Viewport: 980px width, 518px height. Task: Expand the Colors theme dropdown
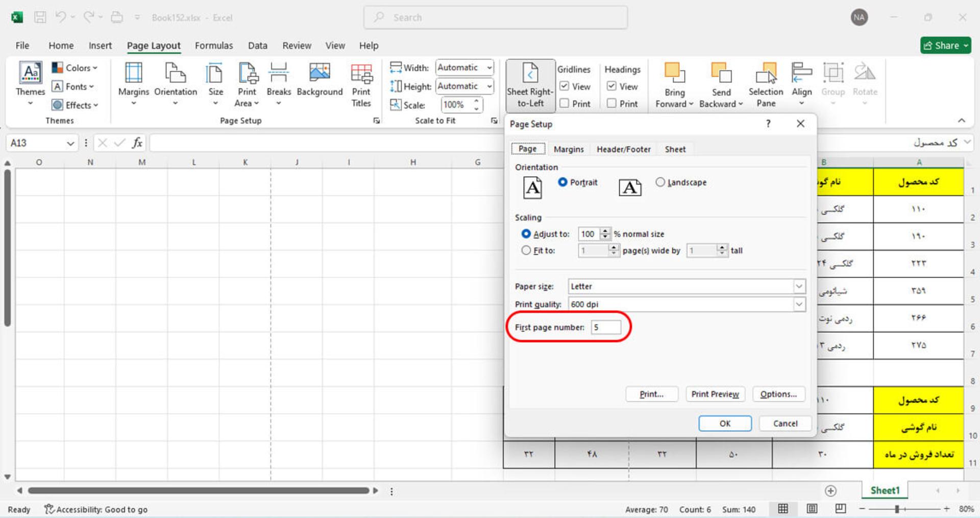pos(75,68)
